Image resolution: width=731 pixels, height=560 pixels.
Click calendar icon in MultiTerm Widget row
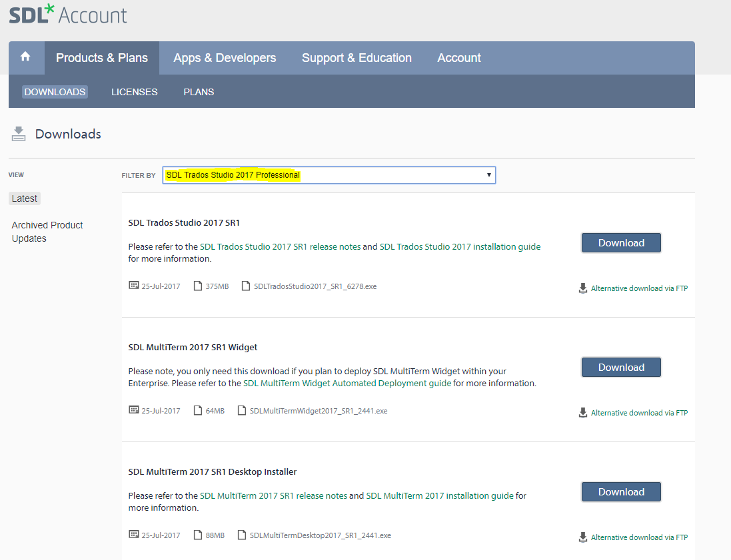134,410
